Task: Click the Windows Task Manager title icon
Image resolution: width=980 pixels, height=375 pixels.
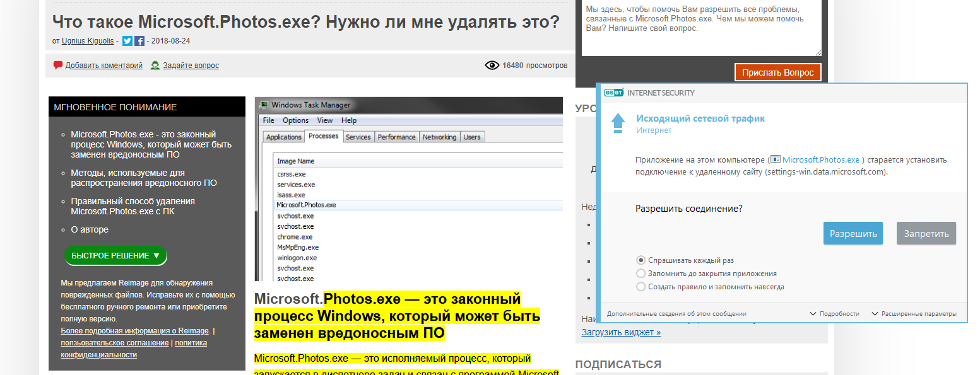Action: pyautogui.click(x=264, y=105)
